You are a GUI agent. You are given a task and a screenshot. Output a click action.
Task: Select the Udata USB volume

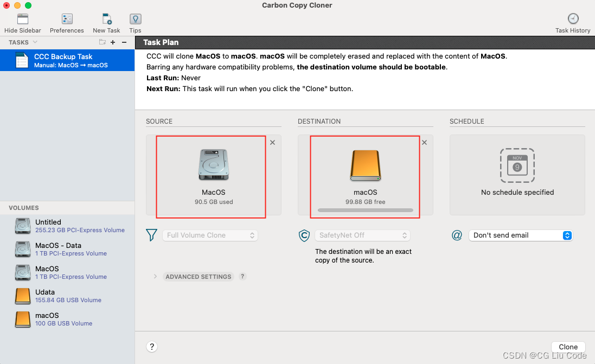pos(67,296)
